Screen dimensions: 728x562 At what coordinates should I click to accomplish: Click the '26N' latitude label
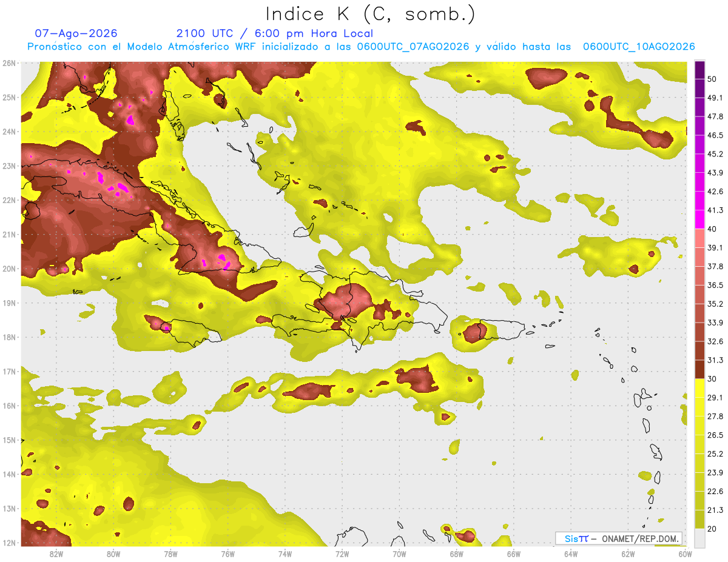tap(8, 63)
